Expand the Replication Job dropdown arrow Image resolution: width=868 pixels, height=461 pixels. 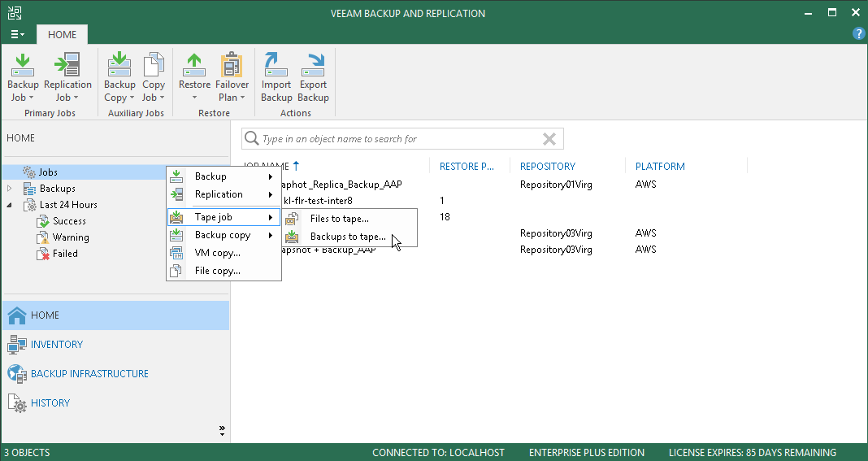76,98
